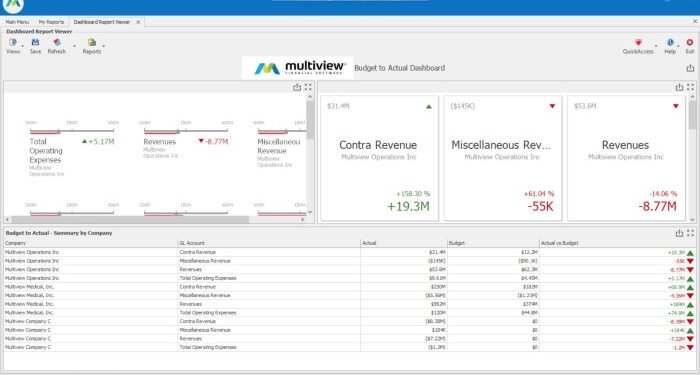Click the gauges panel scroll-right arrow
This screenshot has height=375, width=700.
click(302, 220)
